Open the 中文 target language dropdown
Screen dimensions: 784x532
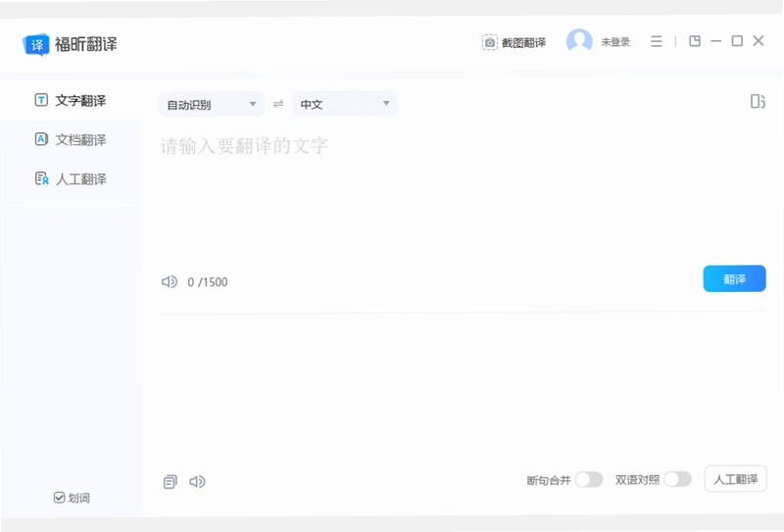coord(345,104)
